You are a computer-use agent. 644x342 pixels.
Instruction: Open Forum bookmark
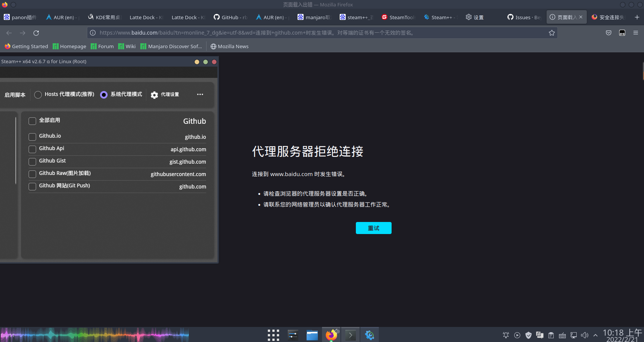tap(102, 46)
